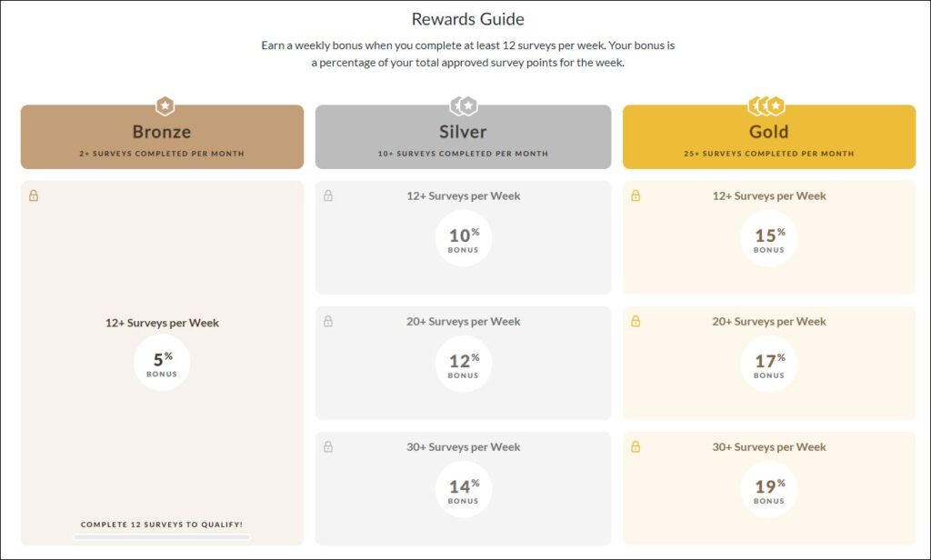Click the Gold 15% bonus circle
Viewport: 931px width, 560px height.
tap(769, 238)
